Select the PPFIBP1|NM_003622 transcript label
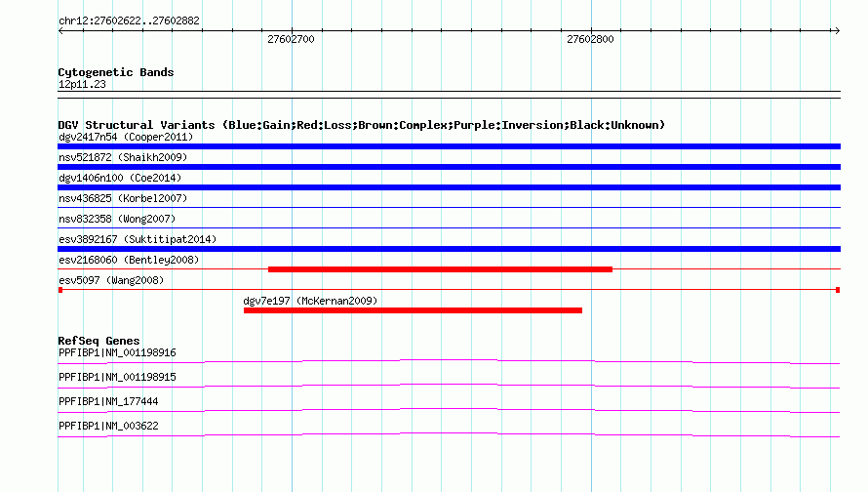868x492 pixels. point(108,426)
